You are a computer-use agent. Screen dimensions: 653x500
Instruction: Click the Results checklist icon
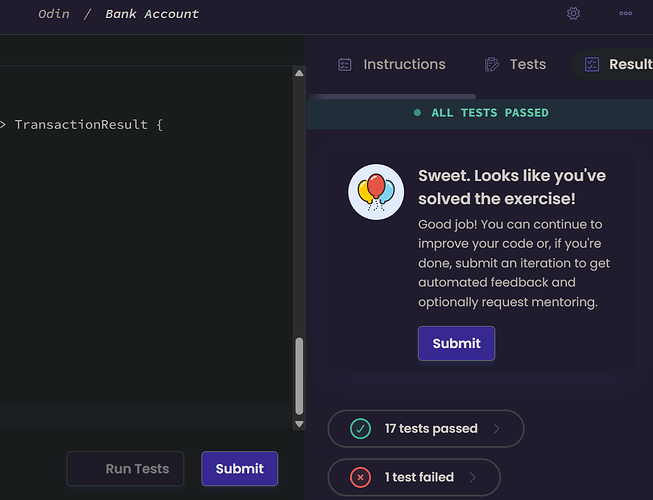[592, 64]
